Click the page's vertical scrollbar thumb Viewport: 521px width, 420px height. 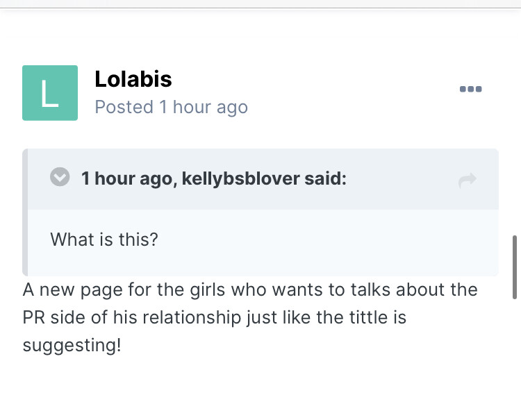515,267
